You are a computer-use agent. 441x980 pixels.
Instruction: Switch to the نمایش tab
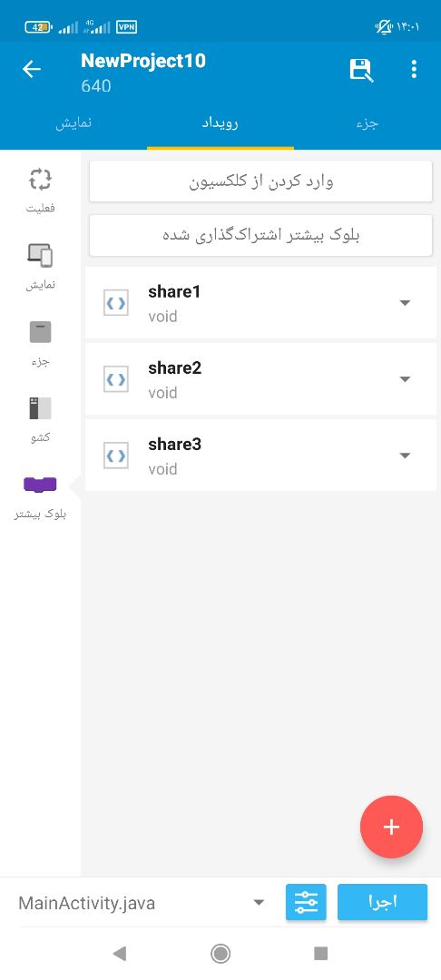click(73, 123)
